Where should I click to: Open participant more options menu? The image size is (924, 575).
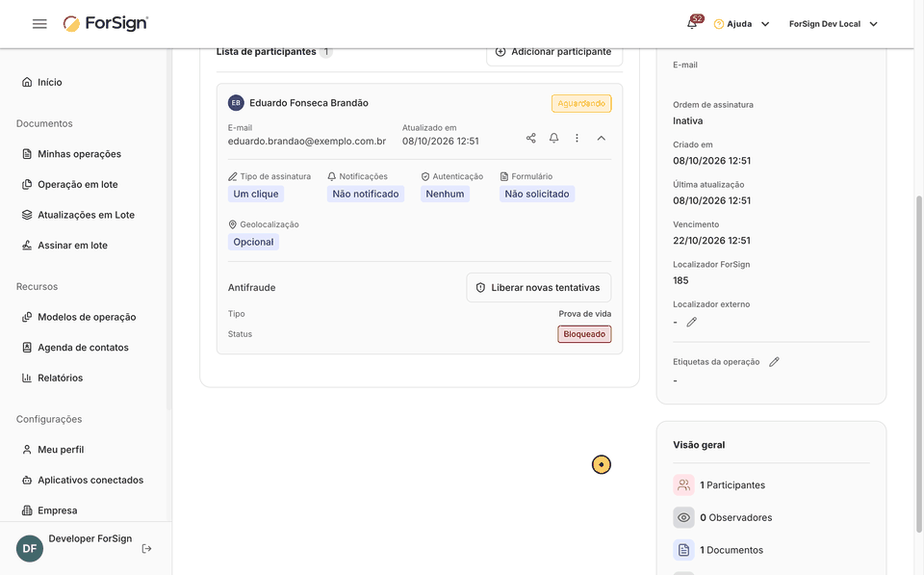[577, 138]
